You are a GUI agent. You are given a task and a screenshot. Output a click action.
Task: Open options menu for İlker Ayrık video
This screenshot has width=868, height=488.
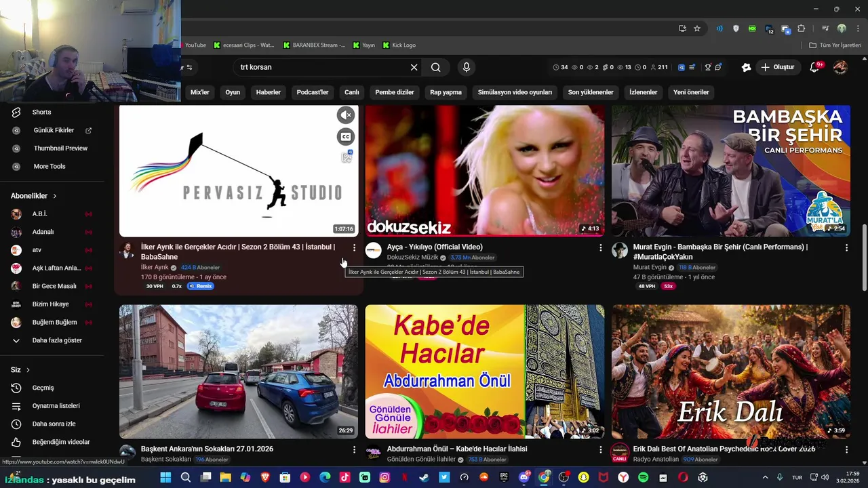[x=354, y=248]
